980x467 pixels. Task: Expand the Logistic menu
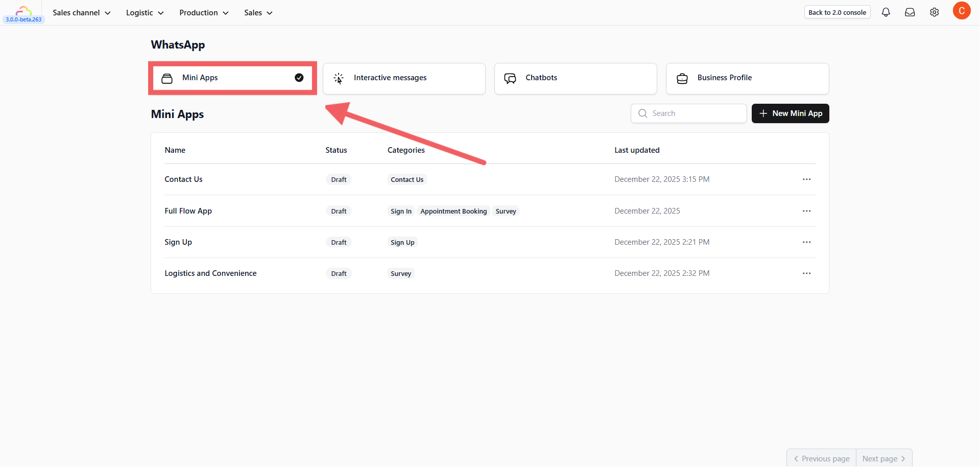pyautogui.click(x=145, y=13)
